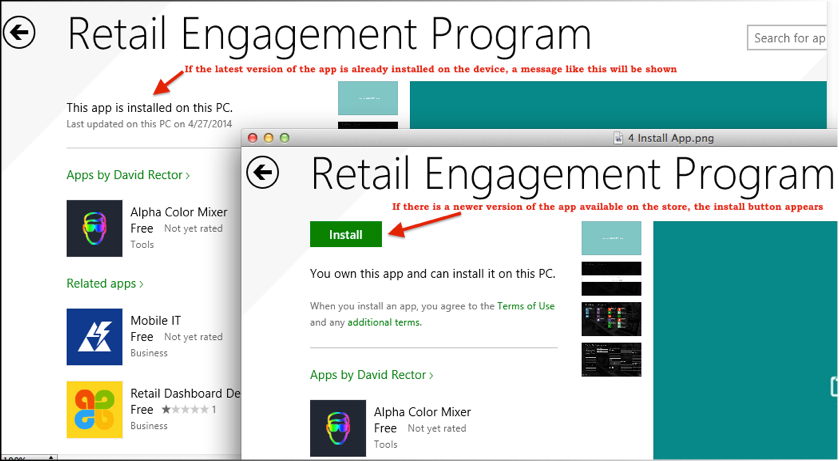This screenshot has height=461, width=839.
Task: Open the Alpha Color Mixer icon in the front window
Action: (338, 427)
